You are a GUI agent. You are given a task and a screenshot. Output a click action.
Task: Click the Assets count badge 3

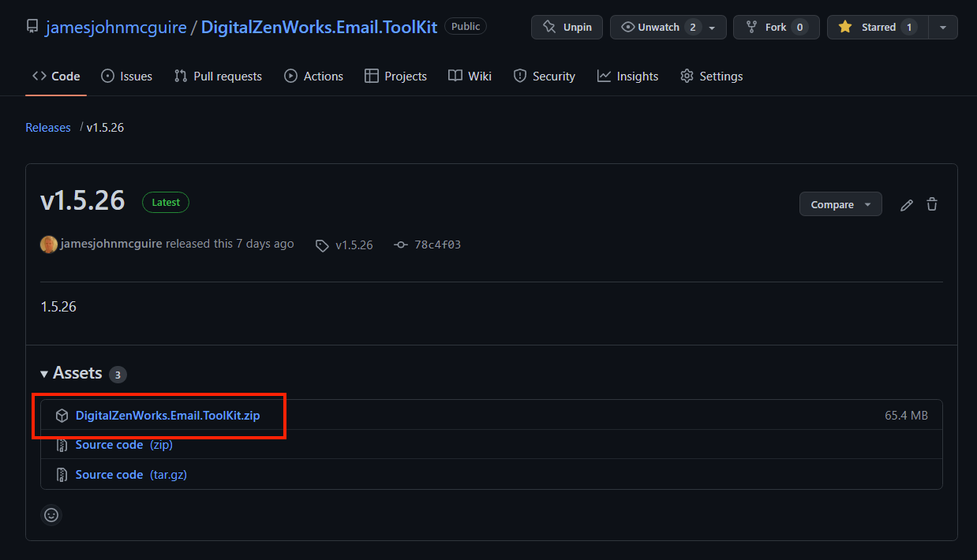[118, 375]
